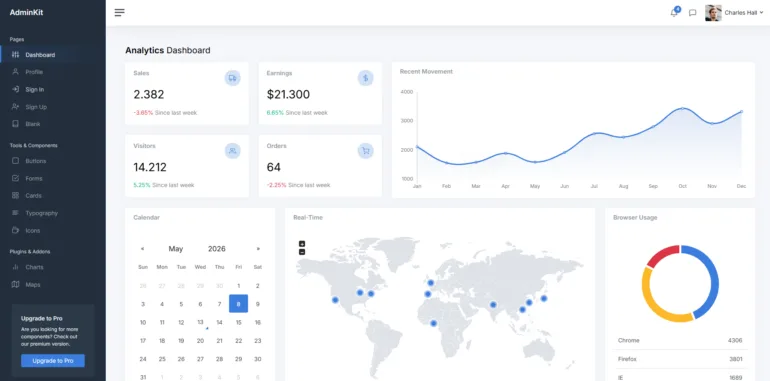Open the Typography sidebar item
Viewport: 770px width, 381px height.
pos(53,213)
